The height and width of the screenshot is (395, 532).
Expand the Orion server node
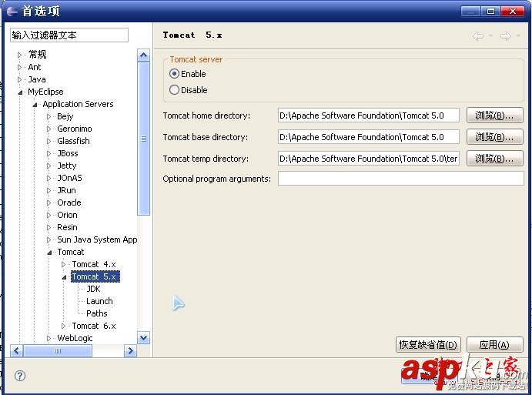[49, 215]
